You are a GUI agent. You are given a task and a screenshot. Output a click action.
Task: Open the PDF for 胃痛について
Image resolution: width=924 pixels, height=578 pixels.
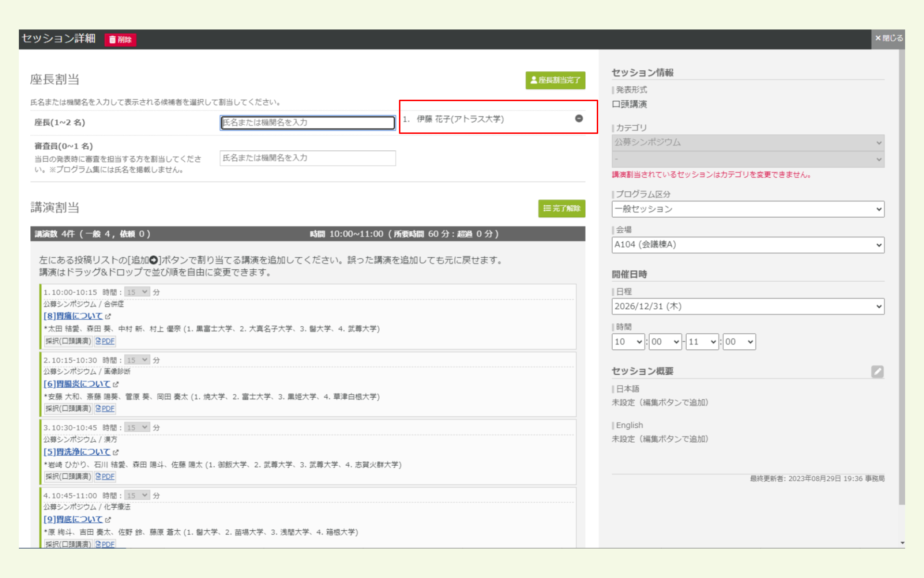(105, 341)
